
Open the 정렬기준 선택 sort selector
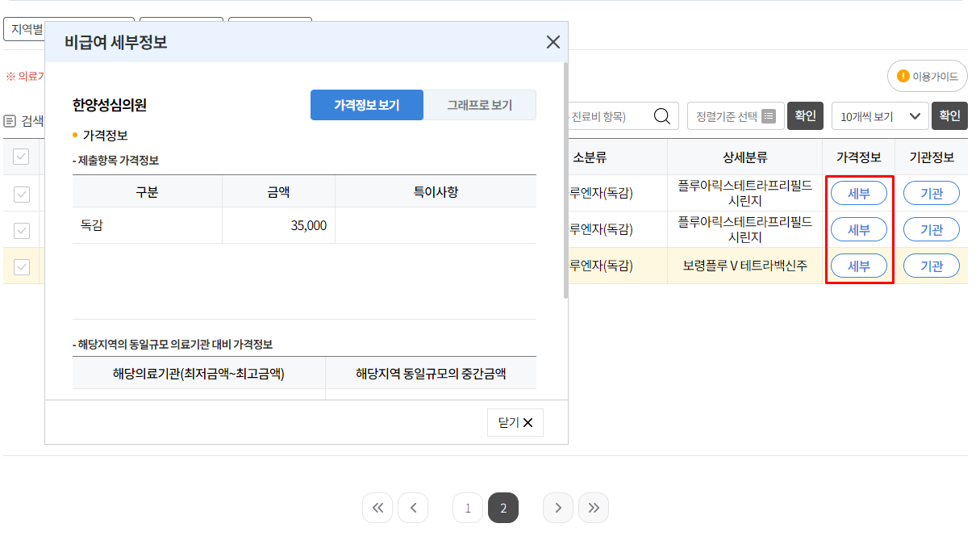pyautogui.click(x=736, y=116)
